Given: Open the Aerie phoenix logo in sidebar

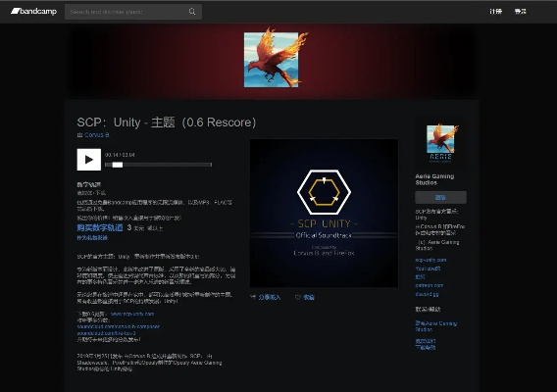Looking at the screenshot, I should pos(441,144).
